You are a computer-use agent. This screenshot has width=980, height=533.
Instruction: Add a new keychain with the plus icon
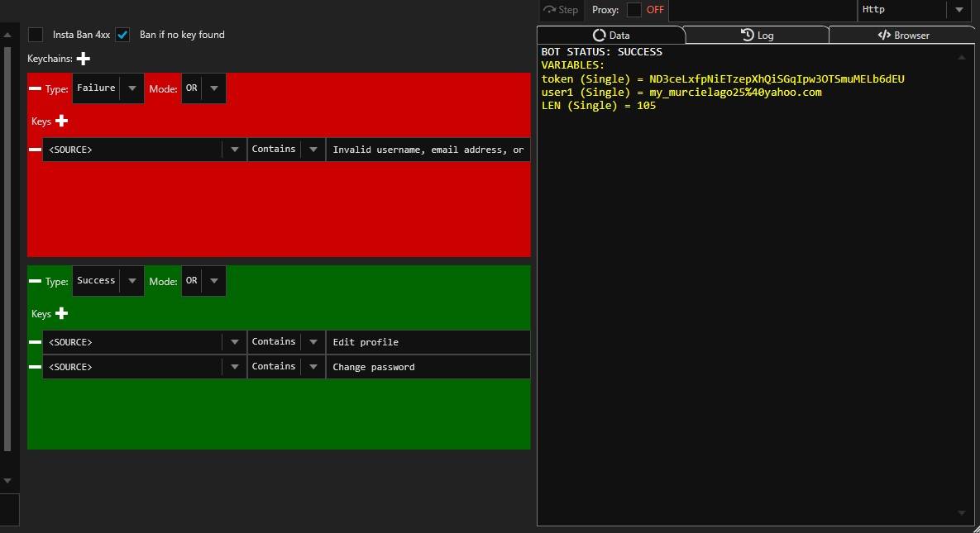84,59
